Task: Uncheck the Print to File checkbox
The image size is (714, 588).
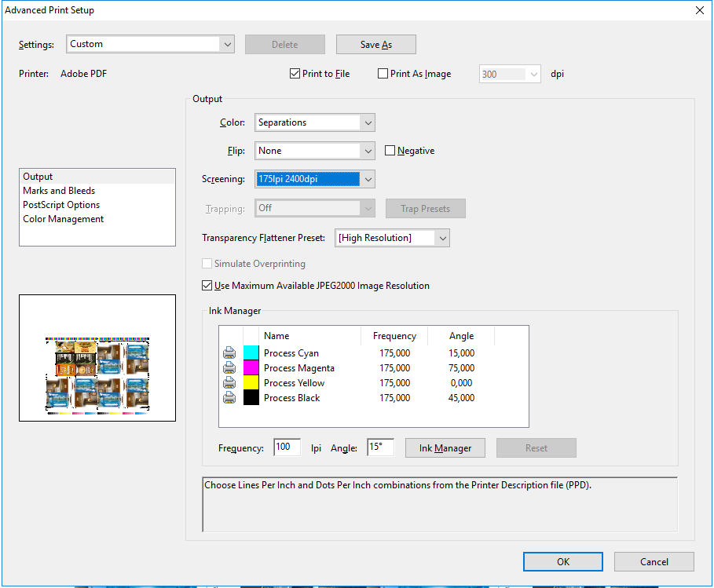Action: point(295,74)
